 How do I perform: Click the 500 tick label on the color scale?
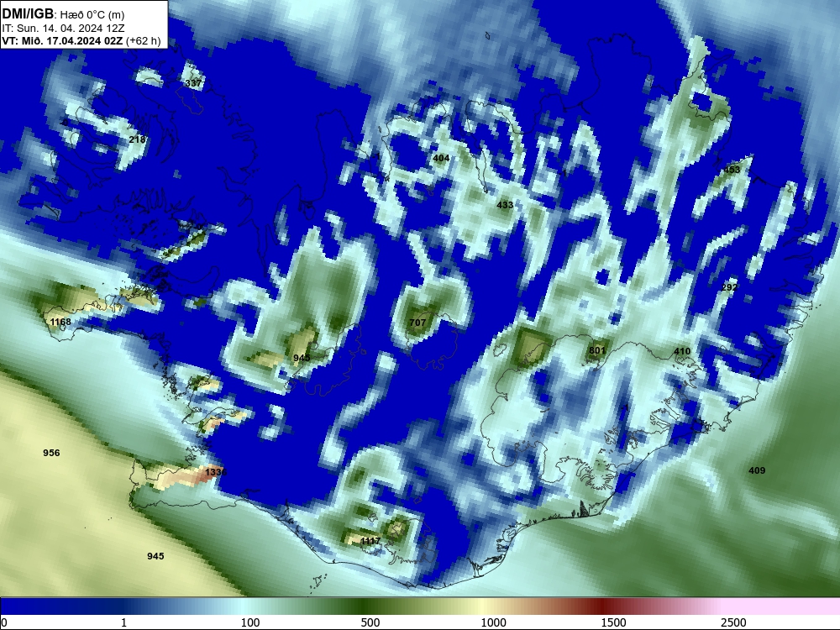[x=370, y=622]
